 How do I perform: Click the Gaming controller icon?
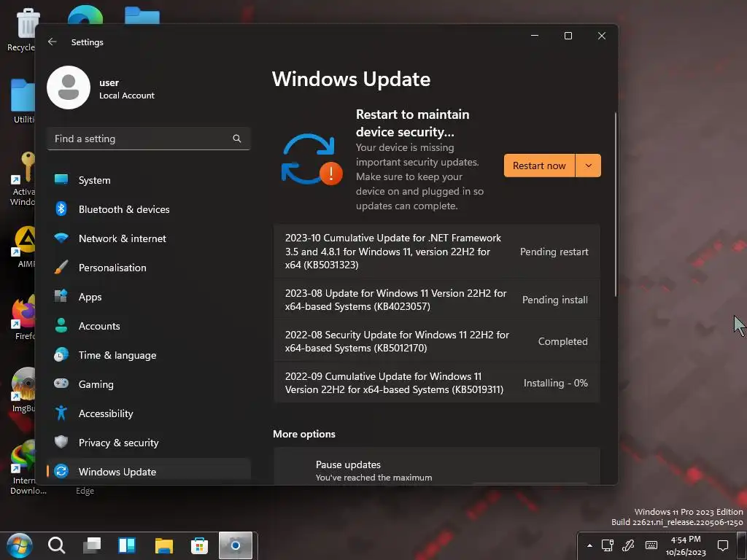pos(61,384)
